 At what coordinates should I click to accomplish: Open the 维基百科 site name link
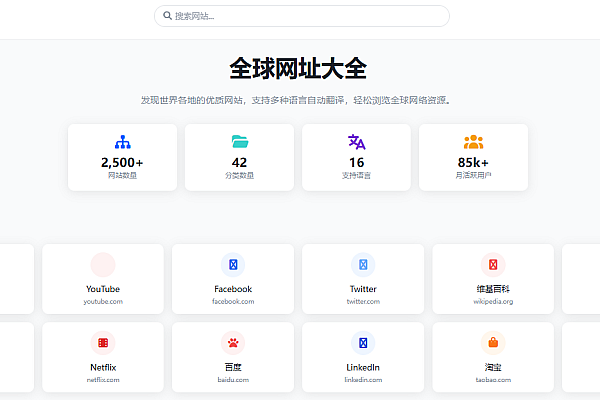pyautogui.click(x=493, y=289)
